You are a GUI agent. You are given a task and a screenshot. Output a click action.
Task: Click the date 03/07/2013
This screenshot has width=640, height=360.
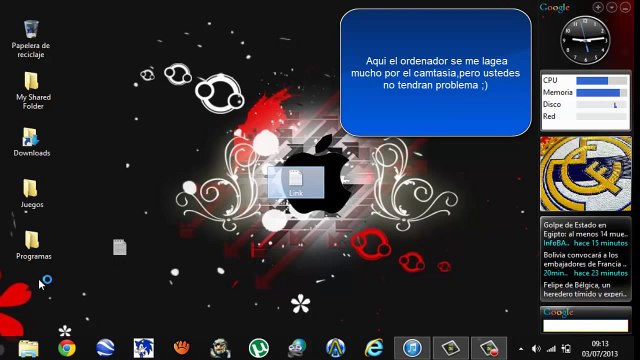coord(600,354)
